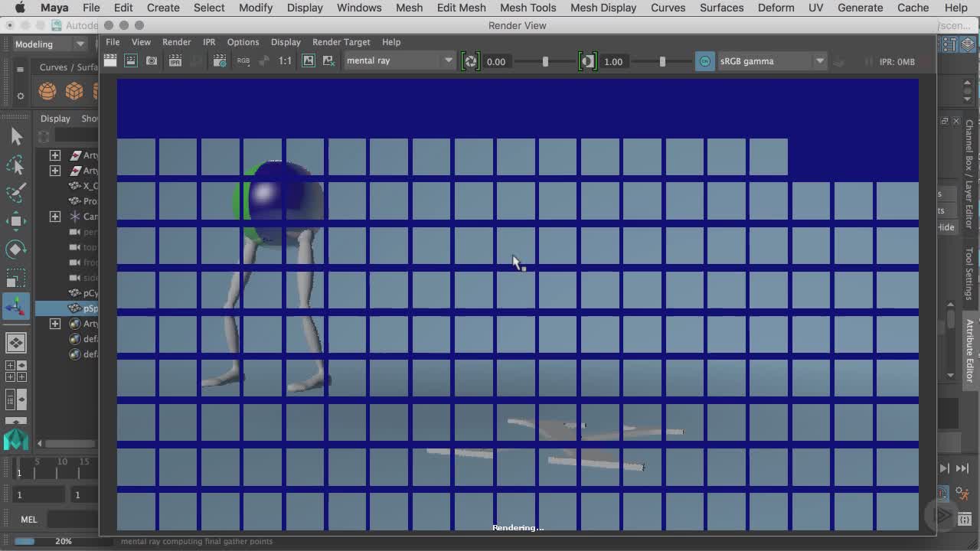The height and width of the screenshot is (551, 980).
Task: Open the Apple menu
Action: tap(20, 8)
